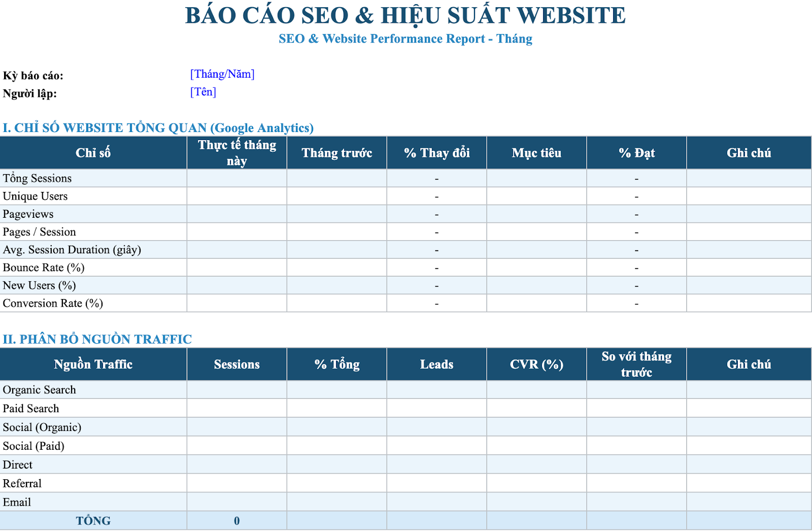This screenshot has height=531, width=812.
Task: Select the [Tháng/Năm] report period cell
Action: 222,74
